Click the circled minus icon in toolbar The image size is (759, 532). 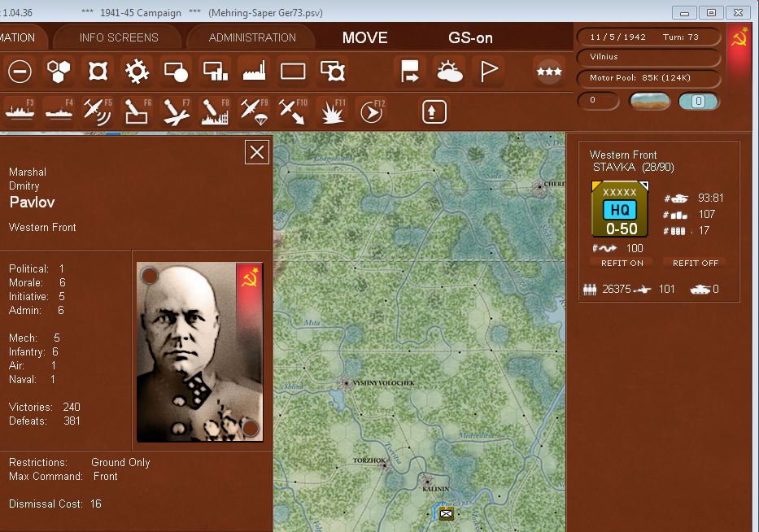point(20,72)
